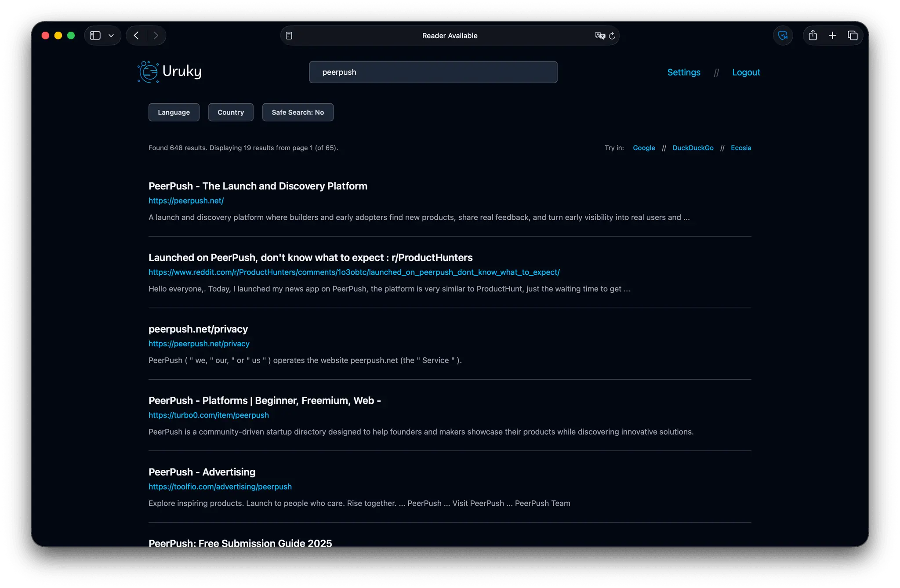Open PeerPush - Platforms Beginner, Freemium result
This screenshot has width=900, height=588.
coord(265,400)
